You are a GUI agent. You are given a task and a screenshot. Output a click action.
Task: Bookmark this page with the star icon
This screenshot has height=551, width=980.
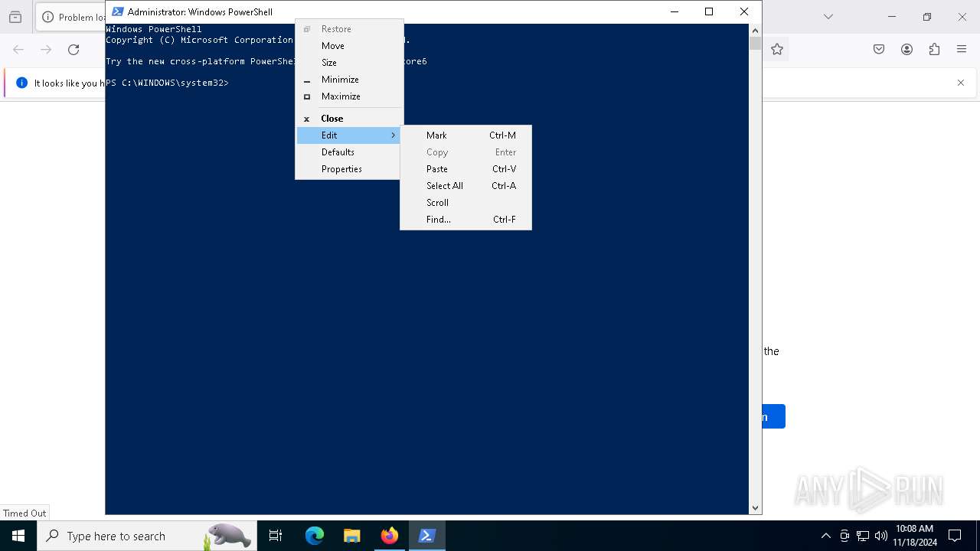point(777,50)
